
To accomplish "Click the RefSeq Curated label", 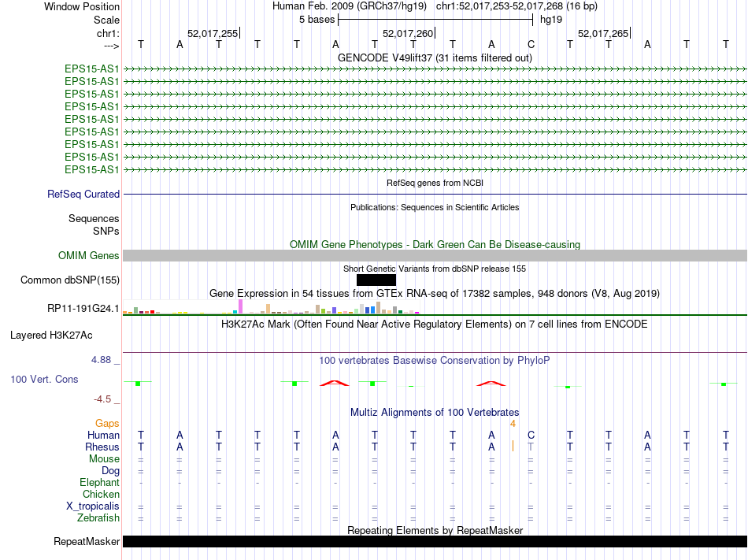I will click(83, 194).
